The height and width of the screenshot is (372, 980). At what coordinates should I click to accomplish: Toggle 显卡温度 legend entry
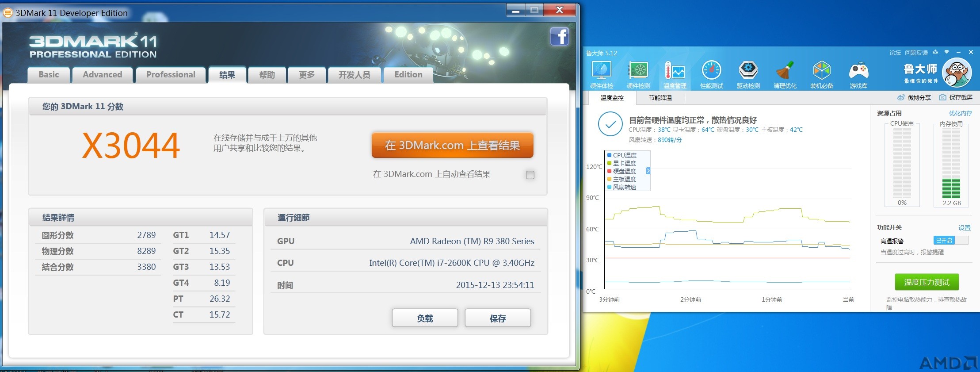(x=622, y=163)
